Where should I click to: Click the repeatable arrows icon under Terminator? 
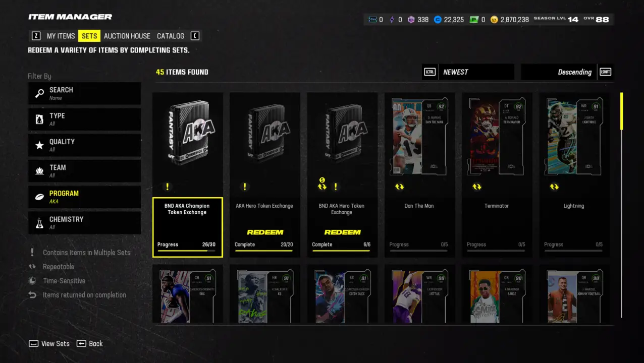(477, 187)
